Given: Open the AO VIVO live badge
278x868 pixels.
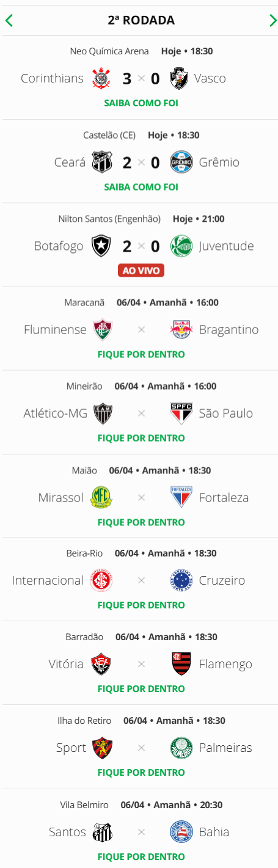Looking at the screenshot, I should 141,270.
